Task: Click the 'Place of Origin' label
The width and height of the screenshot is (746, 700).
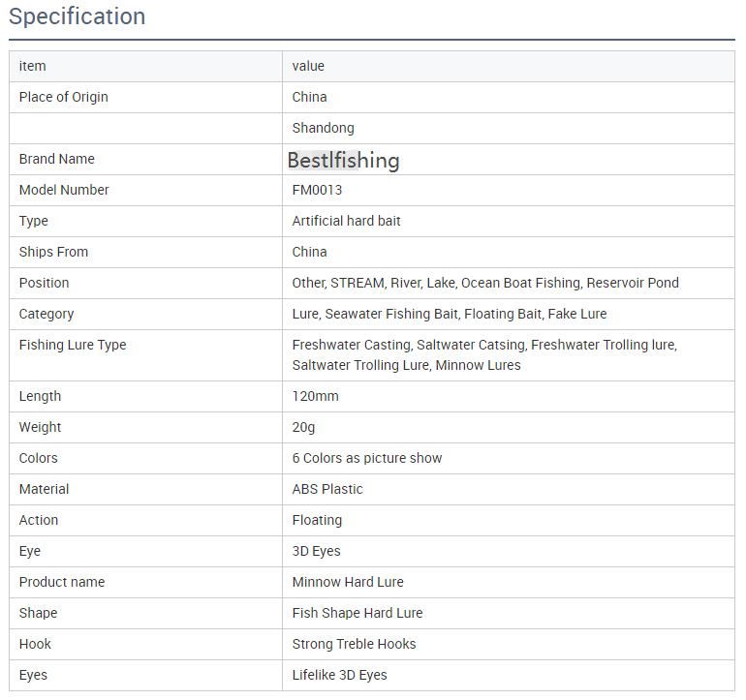Action: [x=63, y=97]
